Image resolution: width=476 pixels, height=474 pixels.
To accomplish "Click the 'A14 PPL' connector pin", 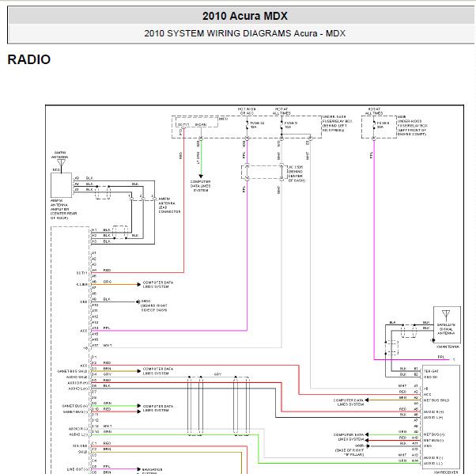I will click(101, 328).
